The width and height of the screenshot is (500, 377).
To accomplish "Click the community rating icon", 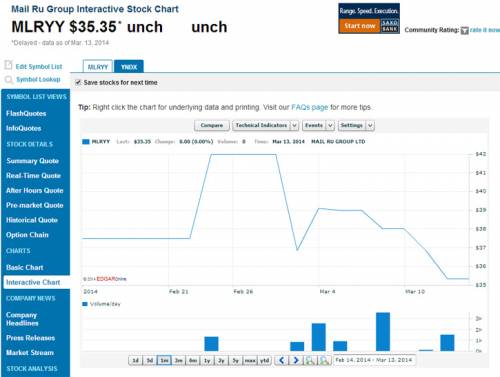I will point(464,31).
